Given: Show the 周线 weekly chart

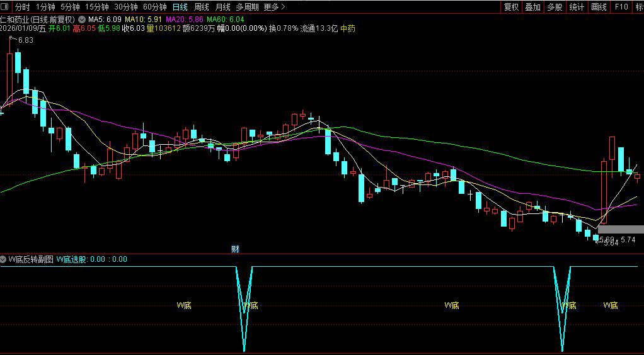Looking at the screenshot, I should tap(202, 7).
